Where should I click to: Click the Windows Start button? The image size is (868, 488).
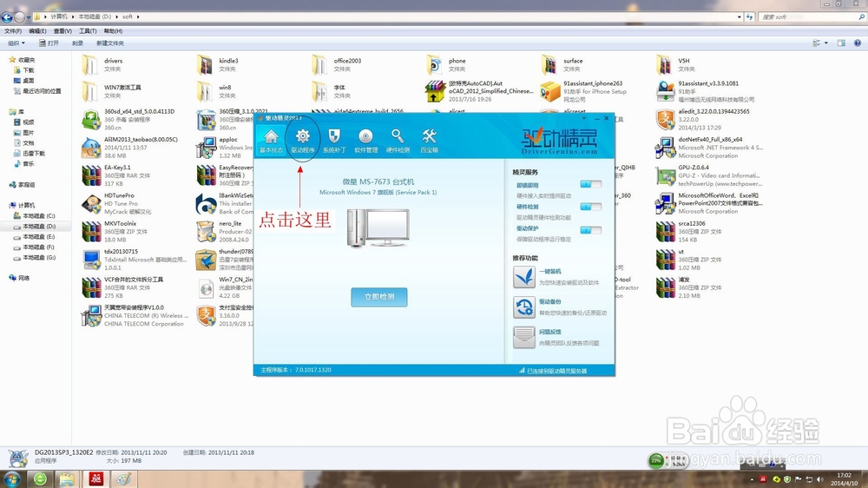tap(12, 478)
